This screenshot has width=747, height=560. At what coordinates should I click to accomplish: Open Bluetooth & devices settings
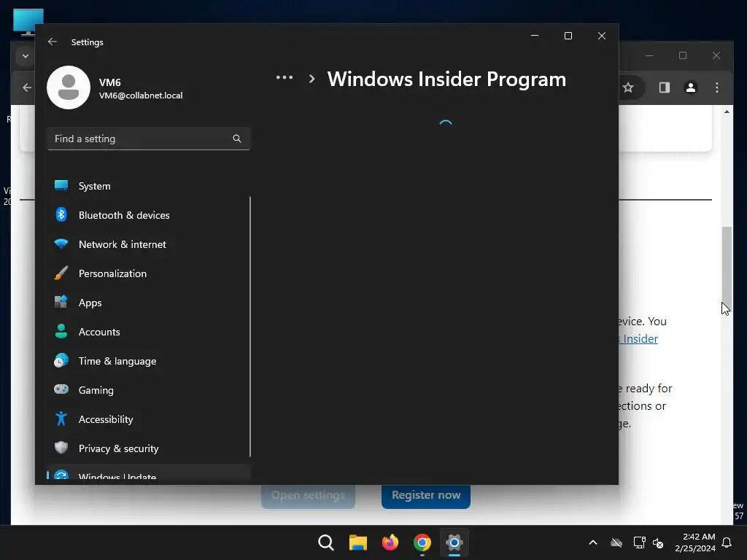148,215
